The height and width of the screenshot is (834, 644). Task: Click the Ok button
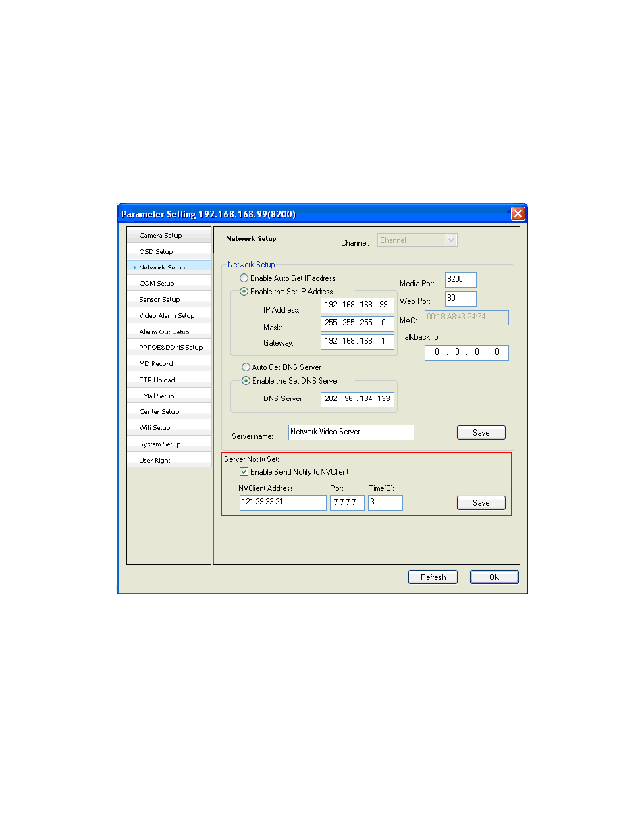(x=494, y=577)
